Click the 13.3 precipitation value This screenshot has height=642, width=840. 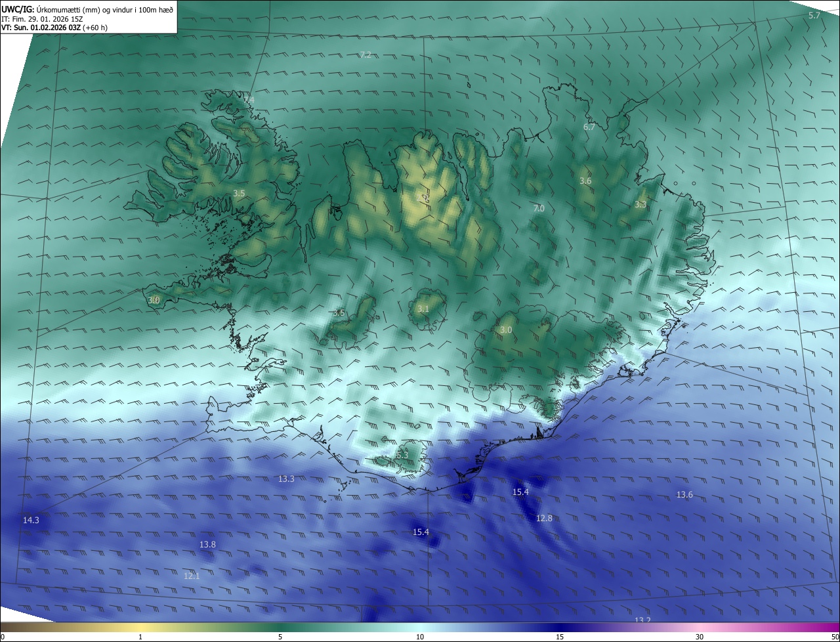click(286, 479)
